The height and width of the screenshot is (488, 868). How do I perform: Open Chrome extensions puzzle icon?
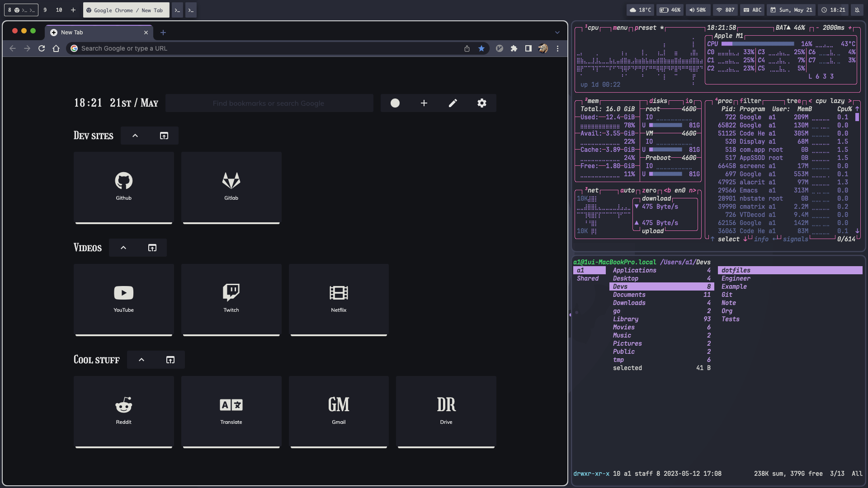514,48
